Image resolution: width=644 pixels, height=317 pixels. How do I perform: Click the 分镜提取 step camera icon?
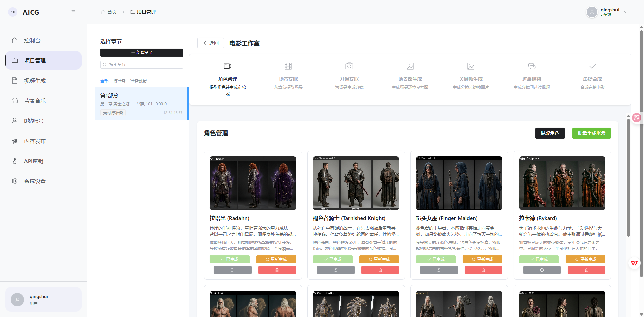click(x=349, y=66)
